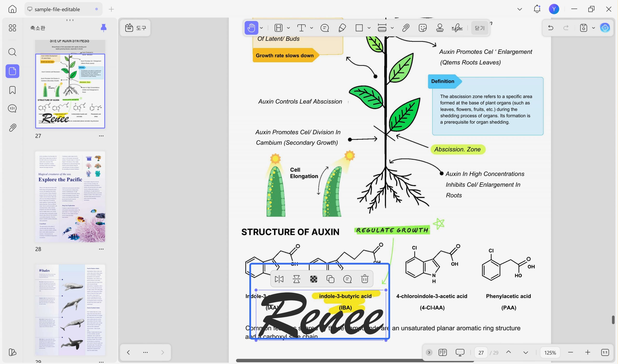Unpin the thumbnail panel

click(x=104, y=28)
